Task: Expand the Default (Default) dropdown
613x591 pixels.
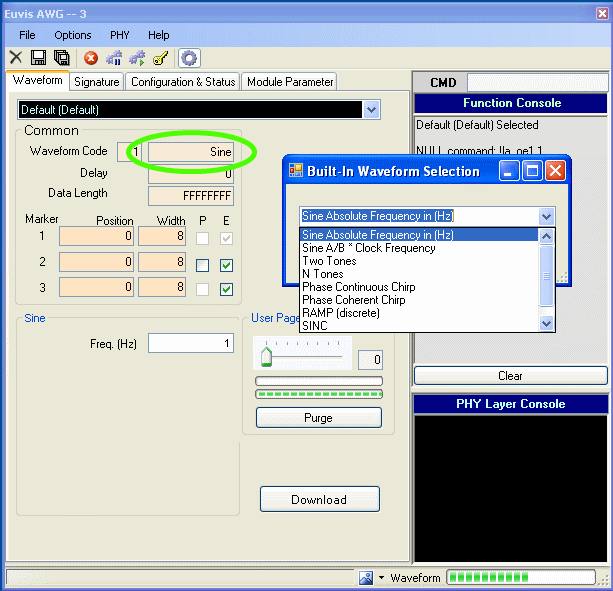Action: 372,110
